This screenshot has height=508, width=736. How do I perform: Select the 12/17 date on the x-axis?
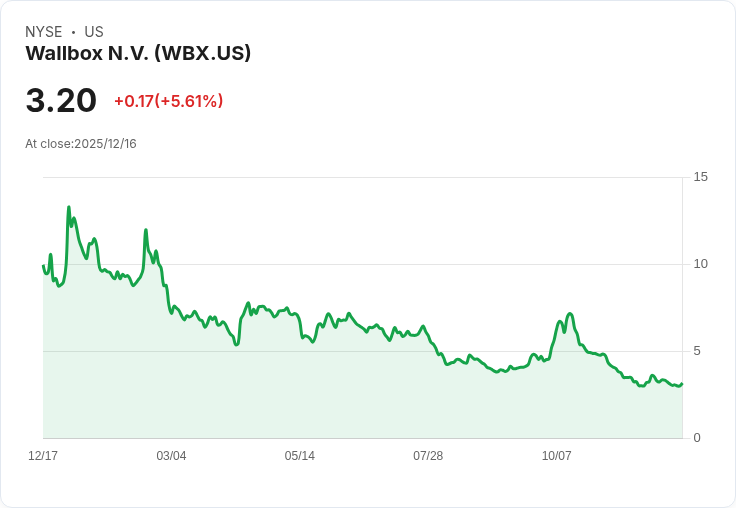pyautogui.click(x=43, y=456)
